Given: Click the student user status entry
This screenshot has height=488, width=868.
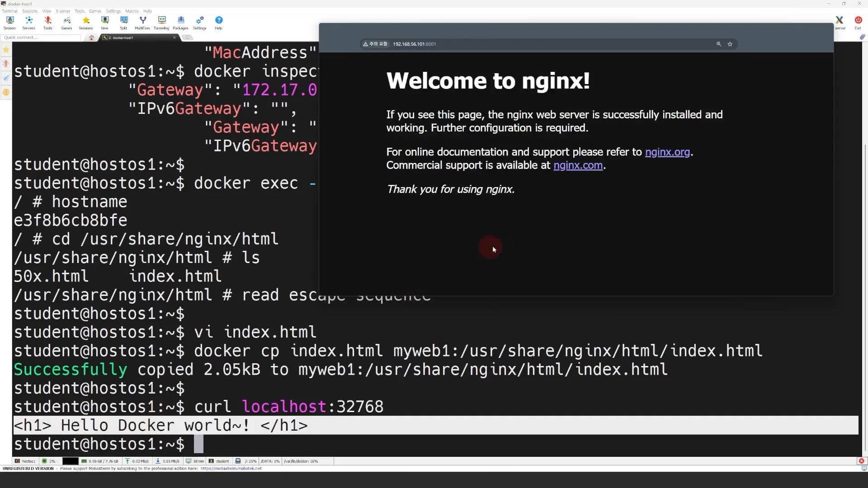Looking at the screenshot, I should (x=219, y=461).
